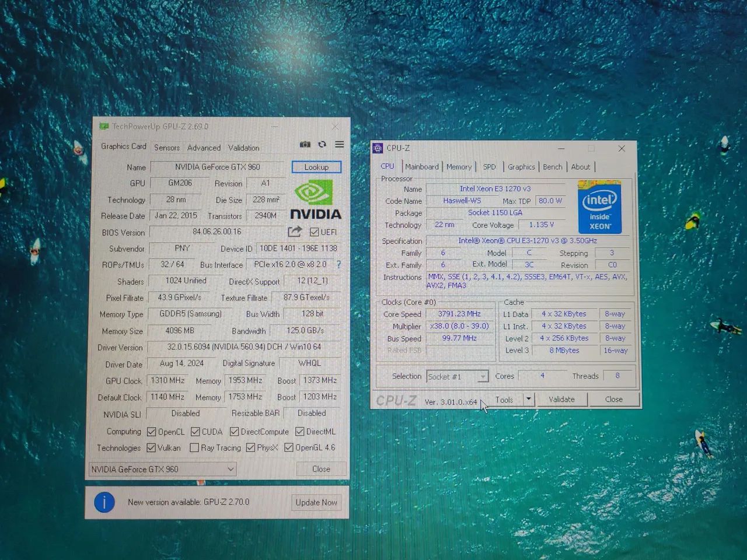The height and width of the screenshot is (560, 747).
Task: Click the Level 3 cache 8 MBytes field
Action: [564, 351]
